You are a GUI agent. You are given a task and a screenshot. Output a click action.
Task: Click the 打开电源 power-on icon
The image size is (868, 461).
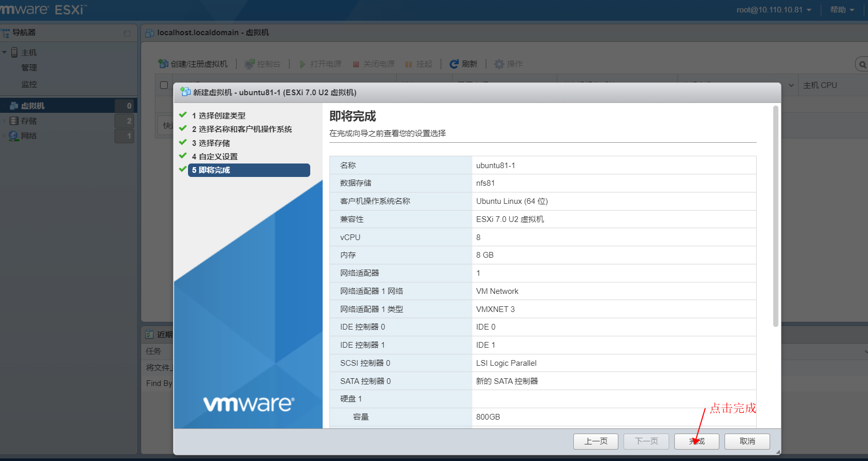(302, 64)
